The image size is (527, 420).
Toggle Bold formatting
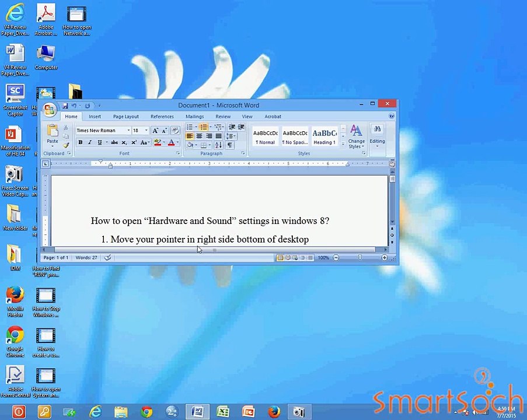pos(81,142)
